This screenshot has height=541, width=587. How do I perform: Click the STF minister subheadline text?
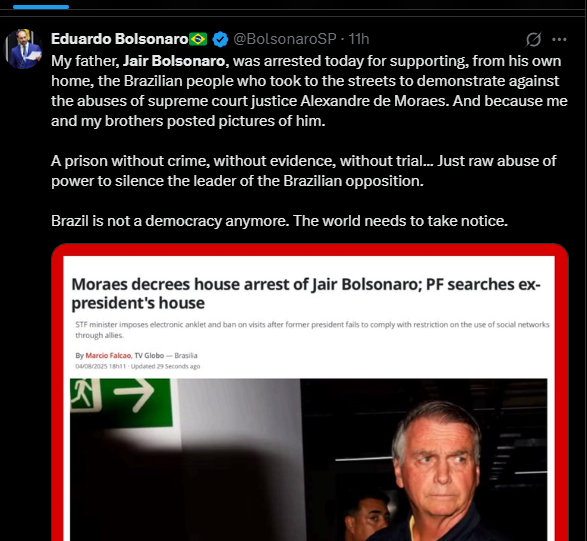tap(312, 330)
